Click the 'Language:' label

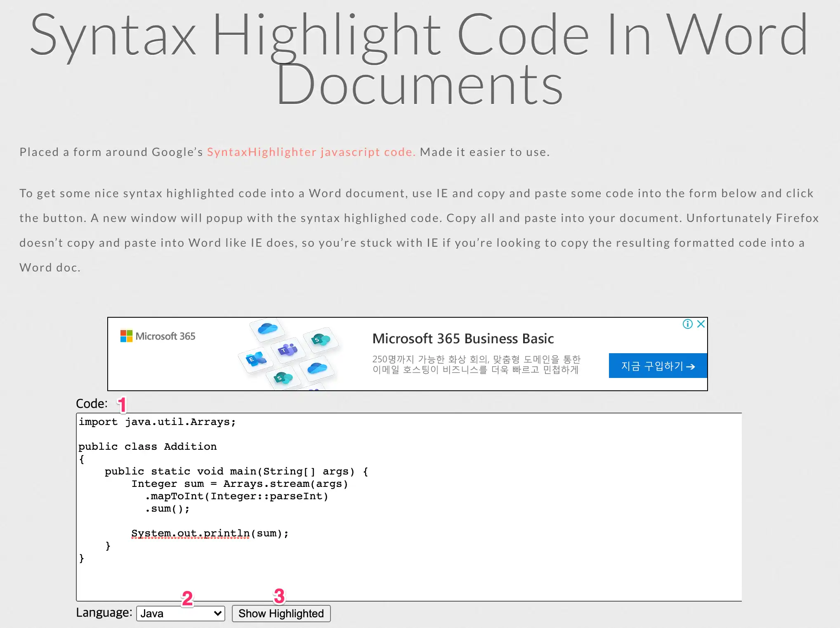[x=104, y=612]
